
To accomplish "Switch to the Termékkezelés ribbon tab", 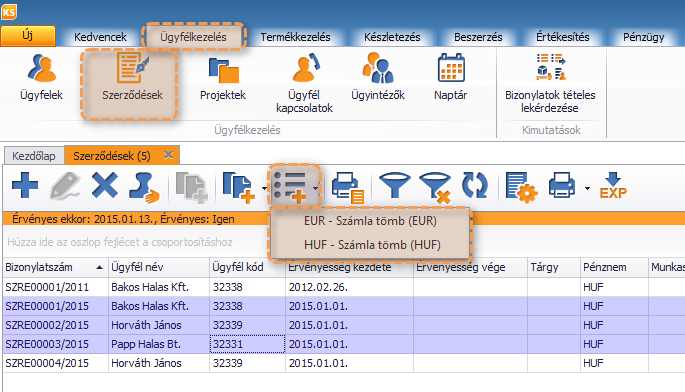I will [295, 37].
